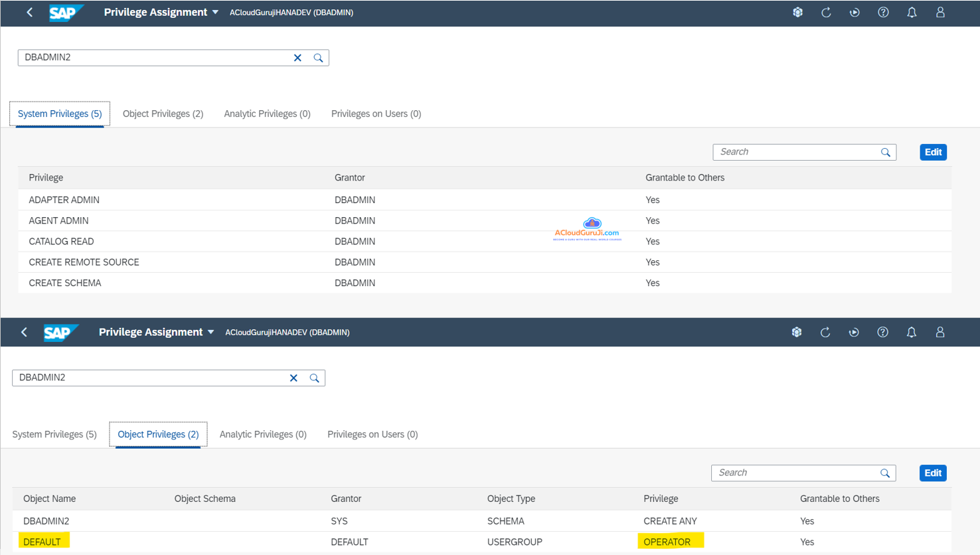Click Edit button above Object Privileges table

pos(932,473)
